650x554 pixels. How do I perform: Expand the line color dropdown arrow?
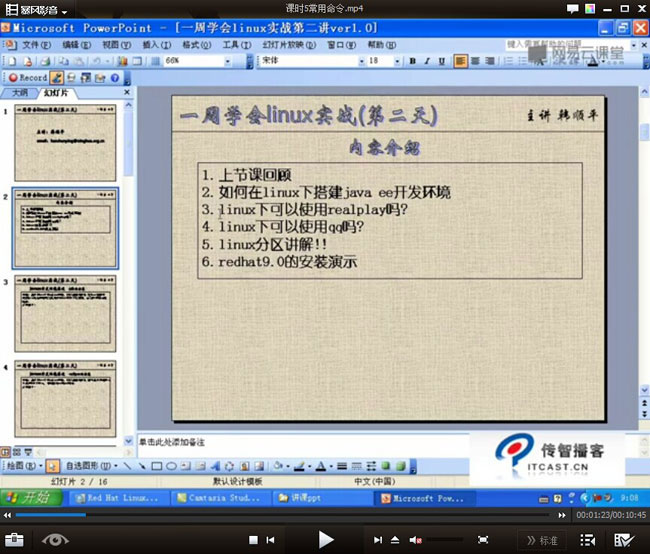pos(309,467)
